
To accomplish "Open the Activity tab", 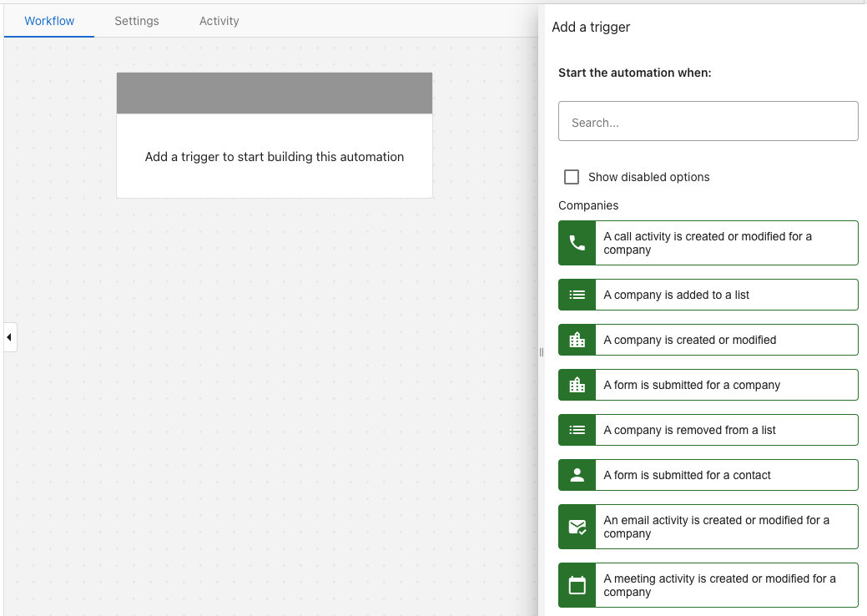I will click(219, 21).
